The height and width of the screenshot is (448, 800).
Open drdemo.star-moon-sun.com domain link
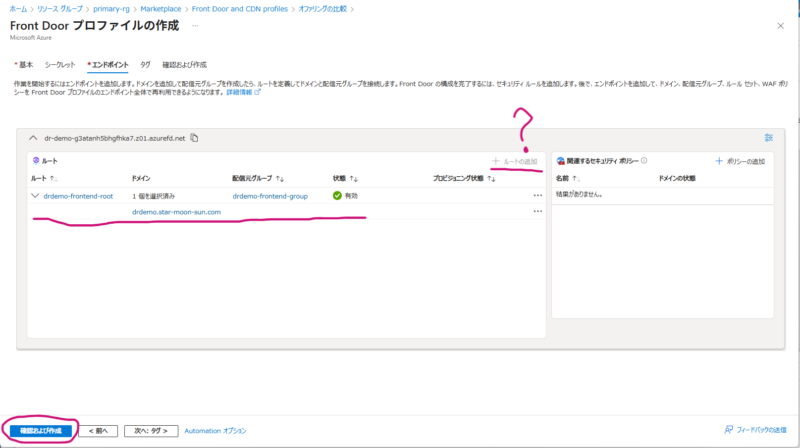click(x=177, y=212)
